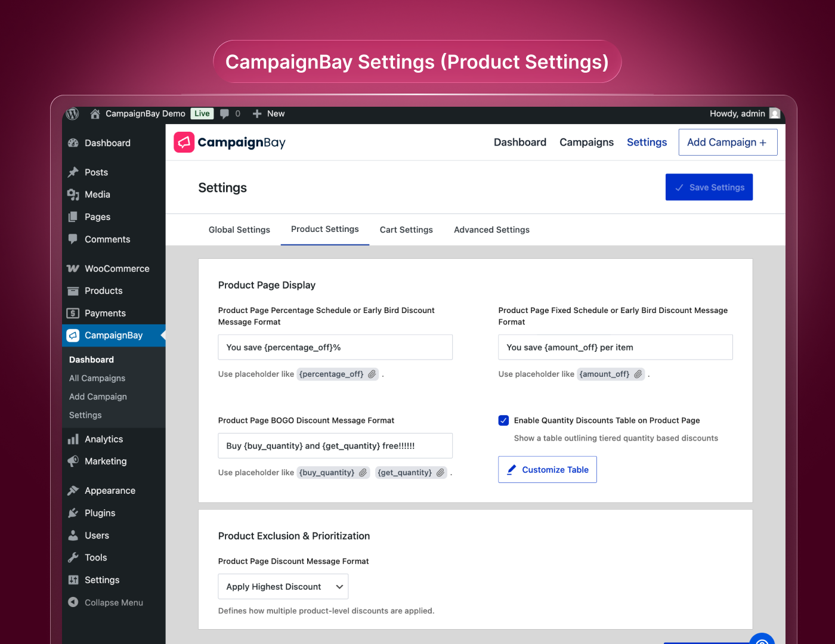Open the Comments icon in sidebar
The width and height of the screenshot is (835, 644).
click(73, 239)
